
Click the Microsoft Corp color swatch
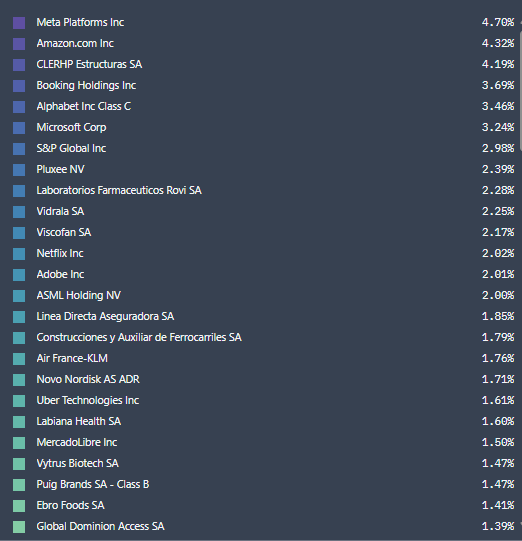point(19,128)
